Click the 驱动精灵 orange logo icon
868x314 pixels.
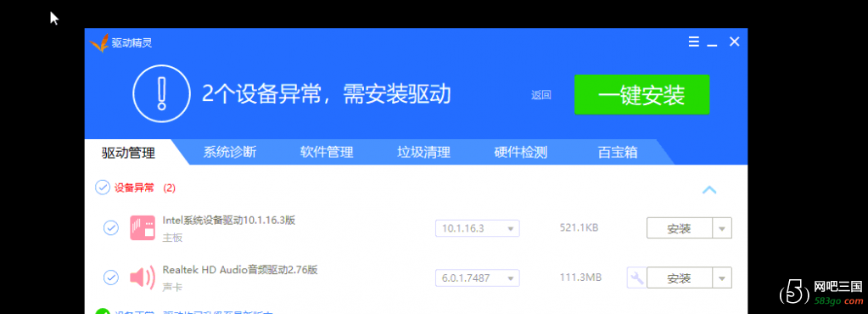coord(99,43)
